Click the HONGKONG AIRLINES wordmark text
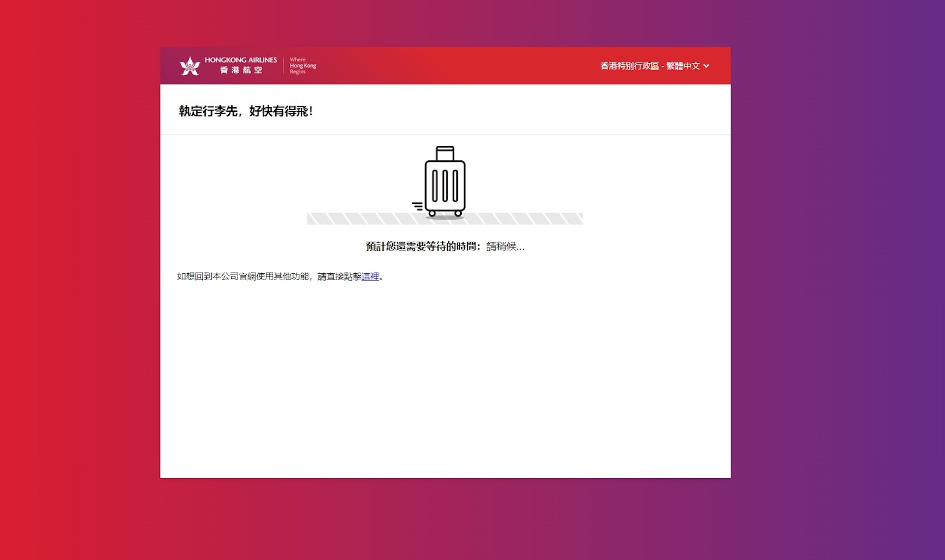Screen dimensions: 945x560 [x=241, y=60]
